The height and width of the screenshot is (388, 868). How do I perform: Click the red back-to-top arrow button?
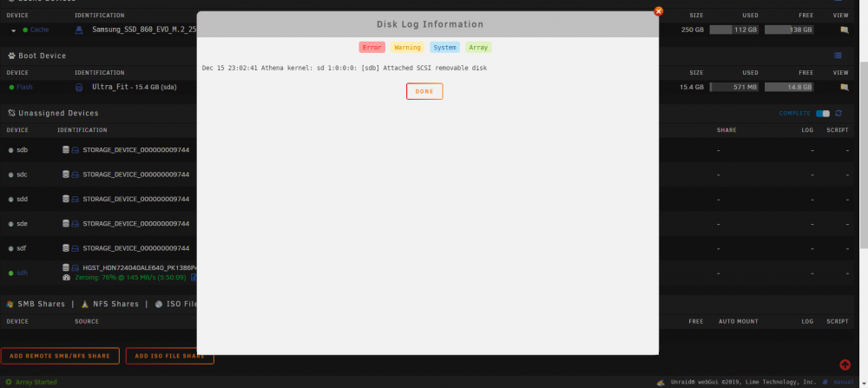click(845, 365)
